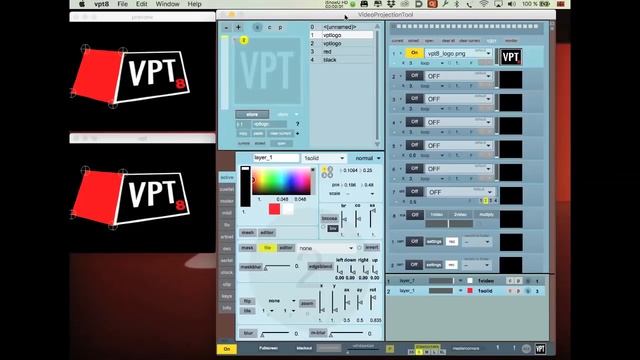Click the plus button above the preset preview
Image resolution: width=640 pixels, height=360 pixels.
(238, 27)
